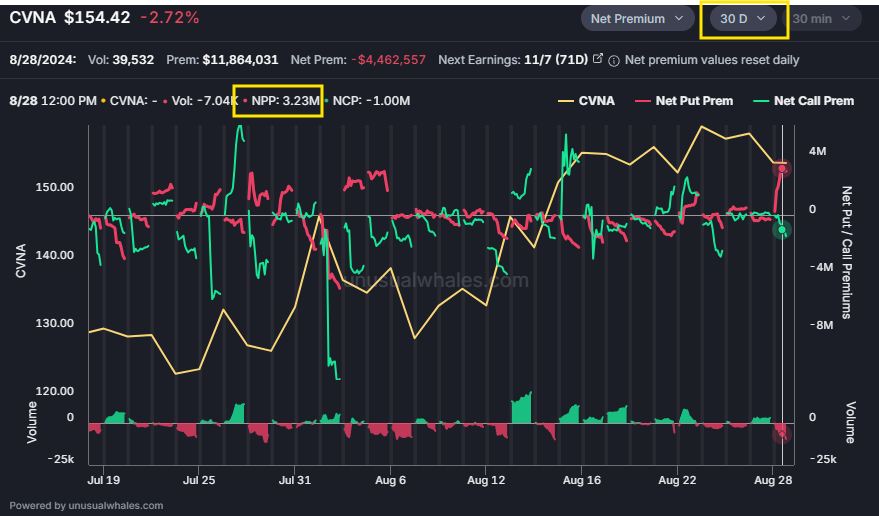Click the 8/28/2024 date label
This screenshot has height=516, width=879.
click(43, 60)
